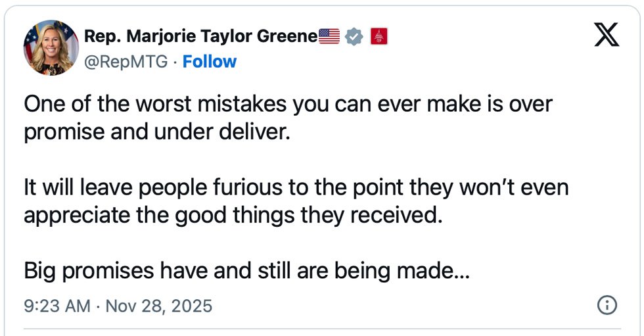Click the Follow link
The image size is (644, 336).
209,62
